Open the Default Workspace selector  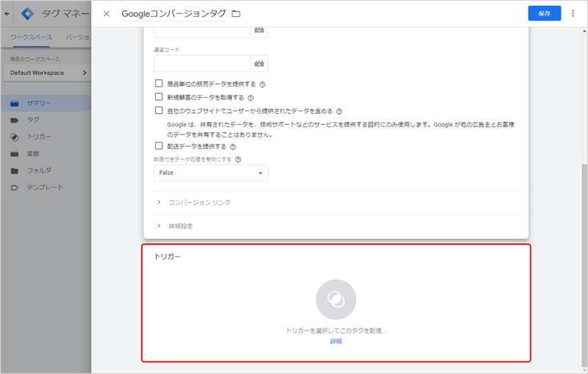(x=47, y=73)
